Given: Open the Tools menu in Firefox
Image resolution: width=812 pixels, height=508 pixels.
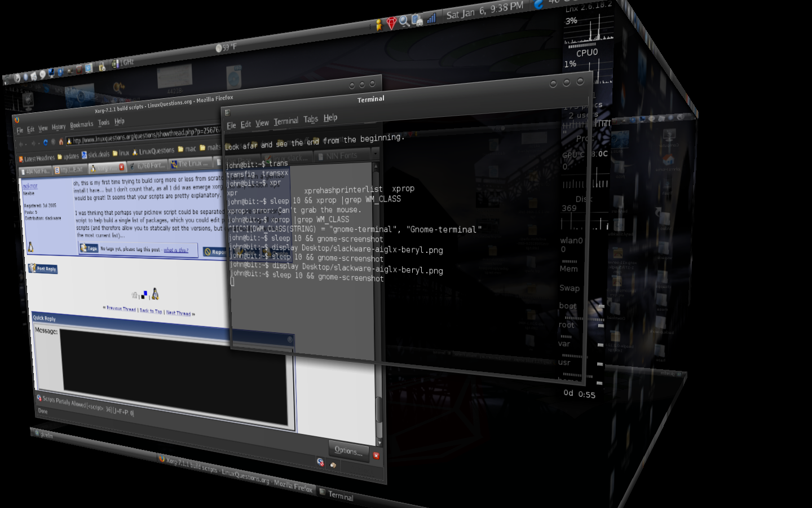Looking at the screenshot, I should click(x=104, y=122).
